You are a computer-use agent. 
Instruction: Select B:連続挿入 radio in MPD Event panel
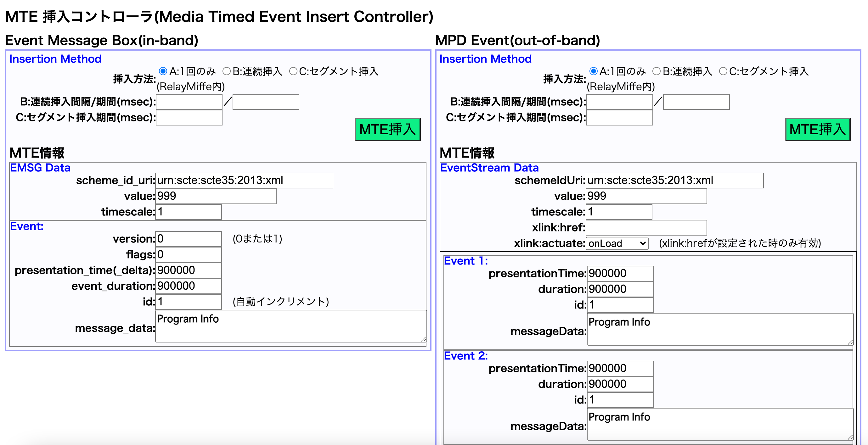point(657,71)
